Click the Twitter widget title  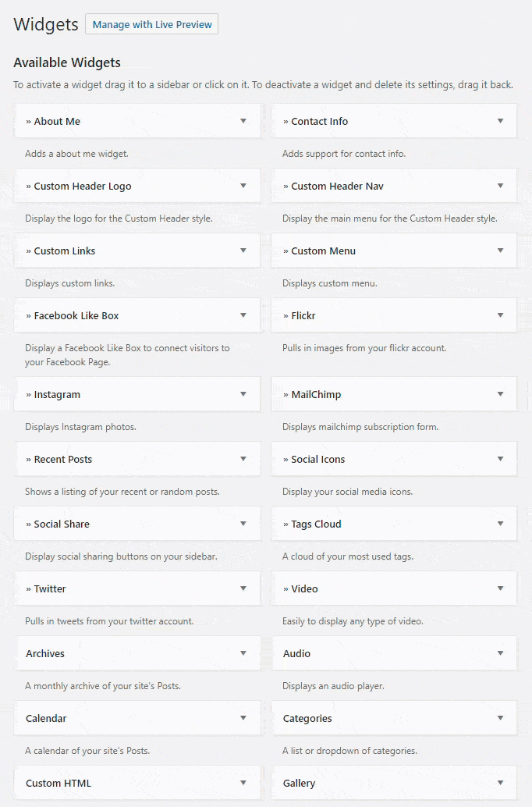(50, 588)
